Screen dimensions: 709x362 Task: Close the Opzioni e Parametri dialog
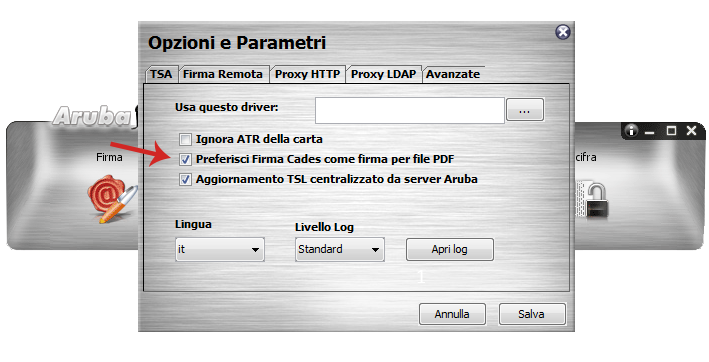(x=562, y=32)
